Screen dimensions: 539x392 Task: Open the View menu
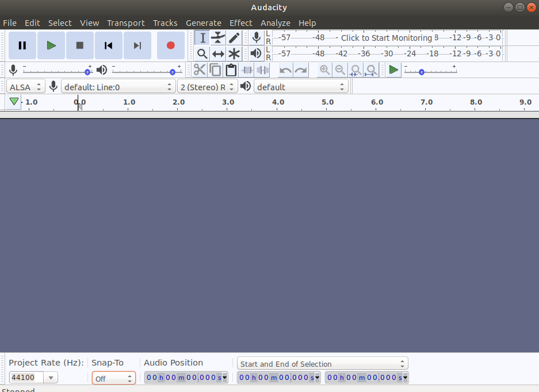click(x=89, y=23)
